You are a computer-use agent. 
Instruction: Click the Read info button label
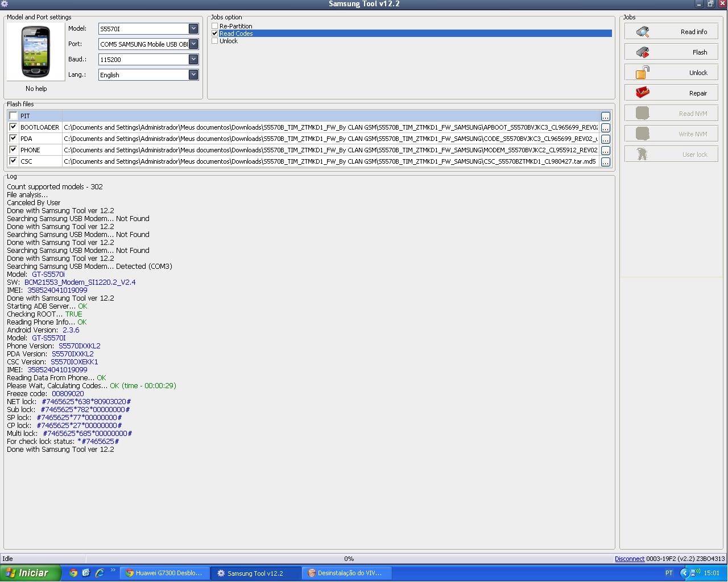(694, 32)
